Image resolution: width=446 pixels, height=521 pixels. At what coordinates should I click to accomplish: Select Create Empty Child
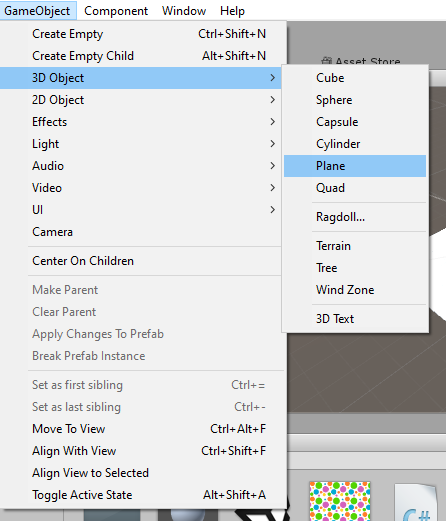(x=142, y=56)
